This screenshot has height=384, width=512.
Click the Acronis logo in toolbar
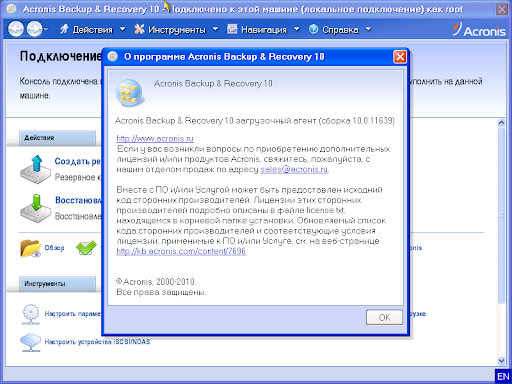point(479,30)
